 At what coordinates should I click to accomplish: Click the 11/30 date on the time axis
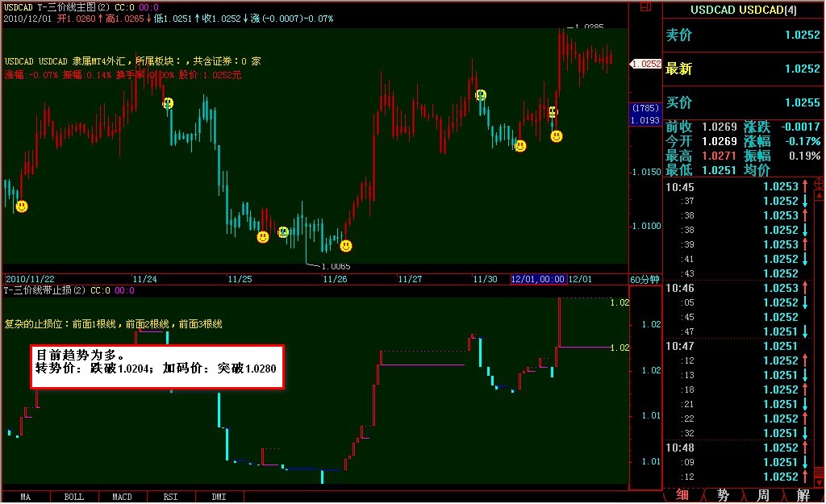click(x=485, y=279)
